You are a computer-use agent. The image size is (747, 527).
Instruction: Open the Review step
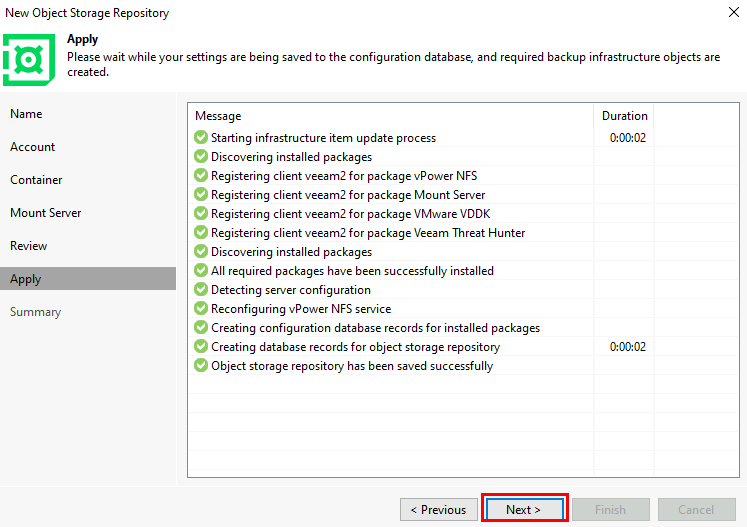click(29, 246)
